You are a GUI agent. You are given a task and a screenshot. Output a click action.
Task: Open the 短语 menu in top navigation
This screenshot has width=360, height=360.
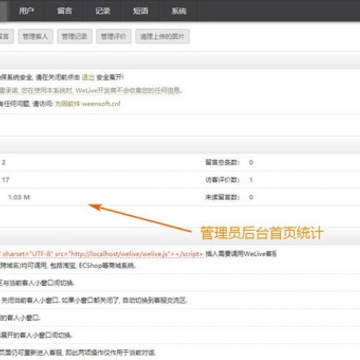[141, 11]
